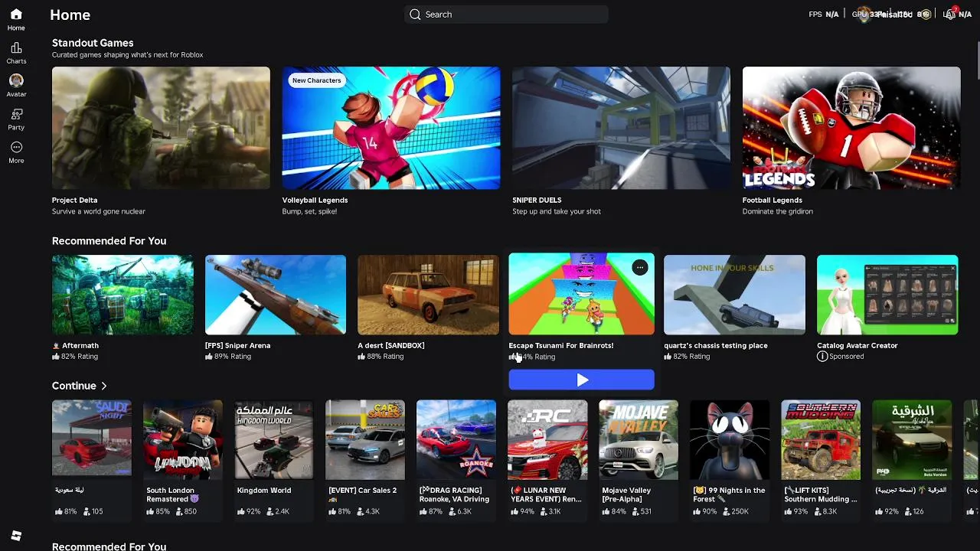The height and width of the screenshot is (551, 980).
Task: Click the 'New Characters' badge on Volleyball Legends
Action: [316, 80]
